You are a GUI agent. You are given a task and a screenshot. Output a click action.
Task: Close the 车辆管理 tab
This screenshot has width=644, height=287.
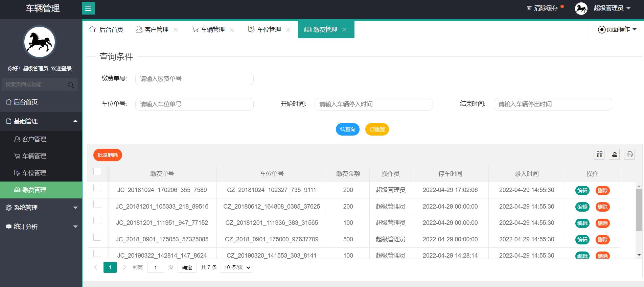pyautogui.click(x=232, y=30)
